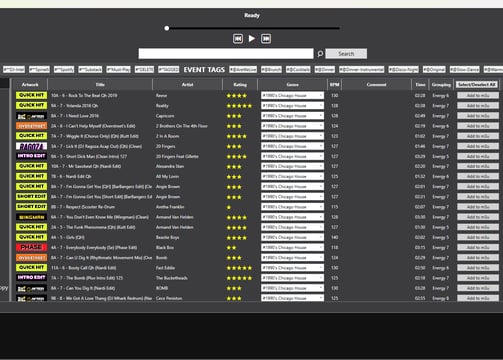Click Intro Edit artwork for Short Dick Man
503x360 pixels.
click(31, 156)
